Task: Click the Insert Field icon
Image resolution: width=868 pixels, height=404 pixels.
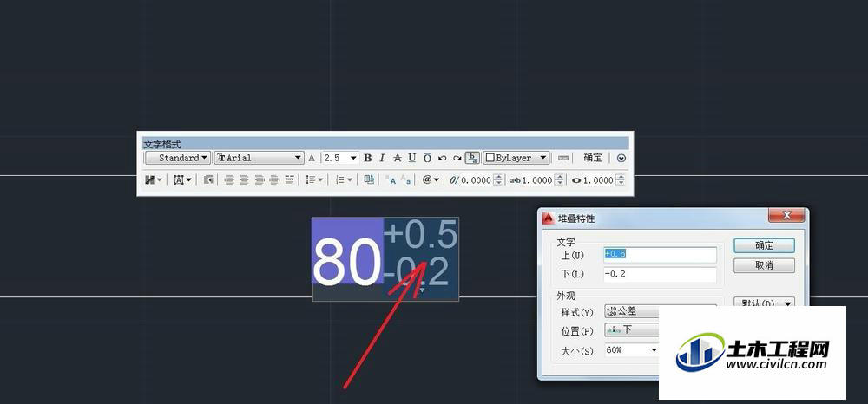Action: (369, 179)
